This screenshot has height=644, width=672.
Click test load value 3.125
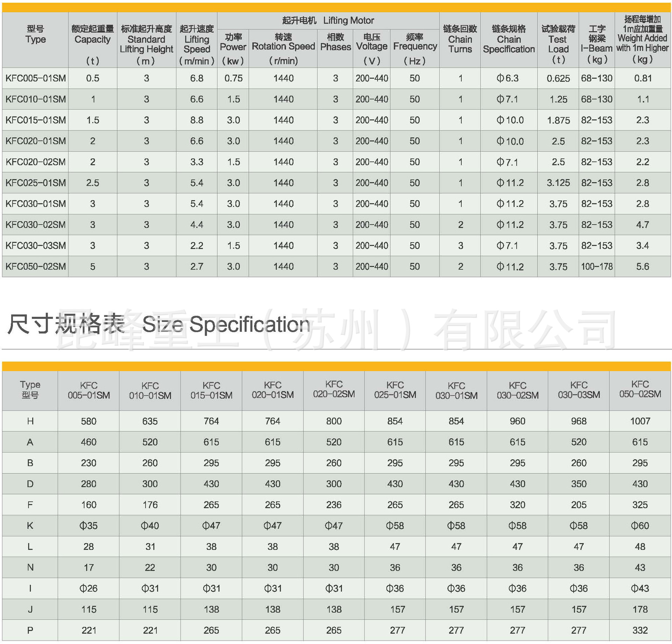(558, 183)
